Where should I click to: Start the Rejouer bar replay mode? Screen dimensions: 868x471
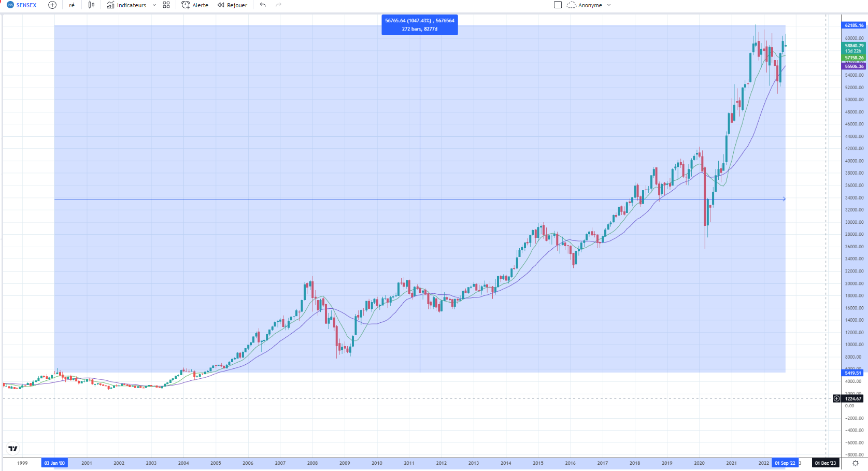click(x=232, y=5)
